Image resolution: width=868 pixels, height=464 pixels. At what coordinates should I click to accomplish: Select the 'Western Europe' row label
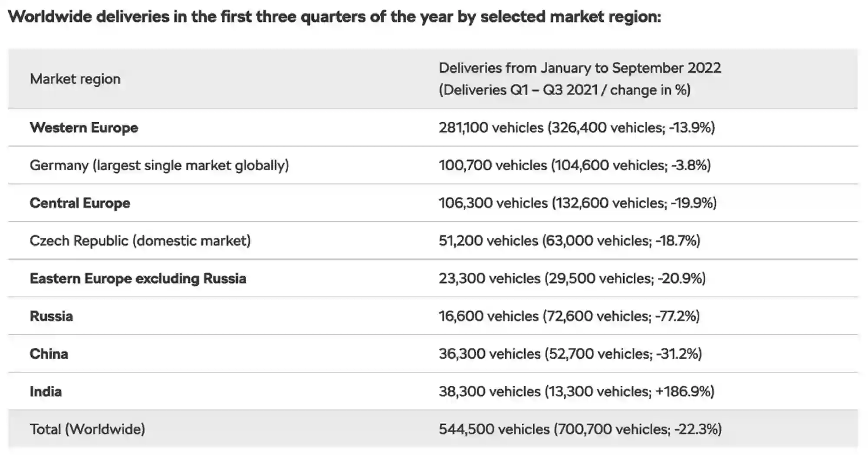(x=84, y=128)
